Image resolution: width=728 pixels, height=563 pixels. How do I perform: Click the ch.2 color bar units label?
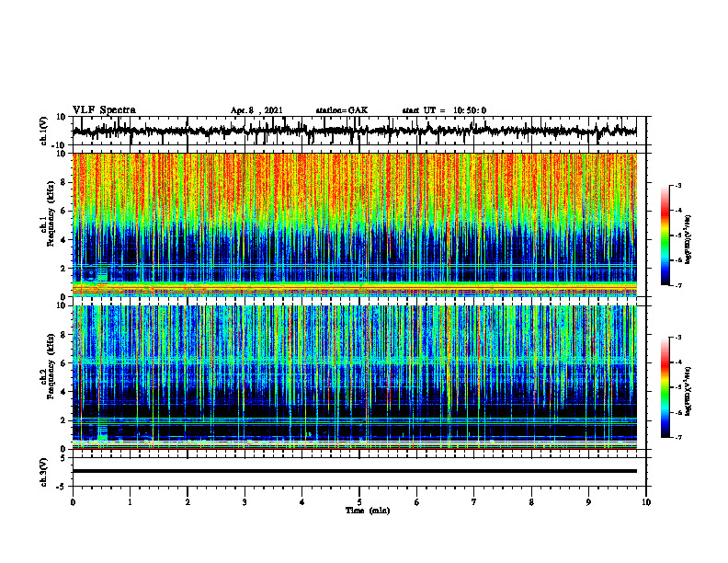tap(689, 391)
